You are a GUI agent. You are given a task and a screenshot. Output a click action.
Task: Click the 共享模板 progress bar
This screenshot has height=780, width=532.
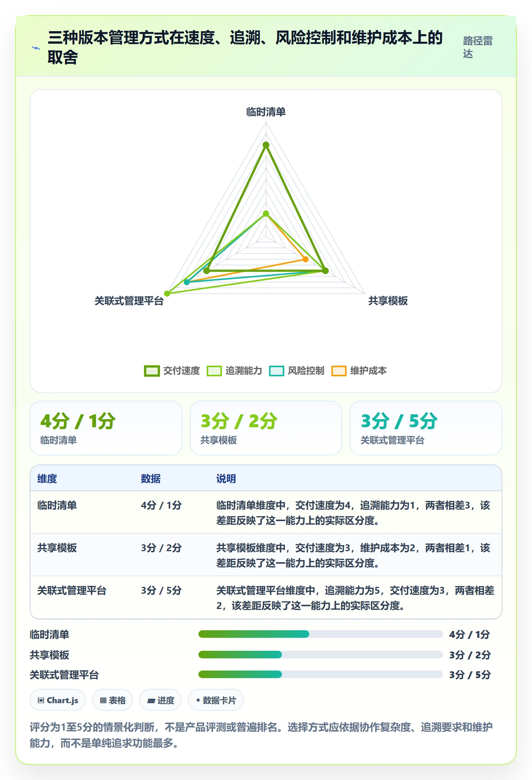tap(320, 655)
